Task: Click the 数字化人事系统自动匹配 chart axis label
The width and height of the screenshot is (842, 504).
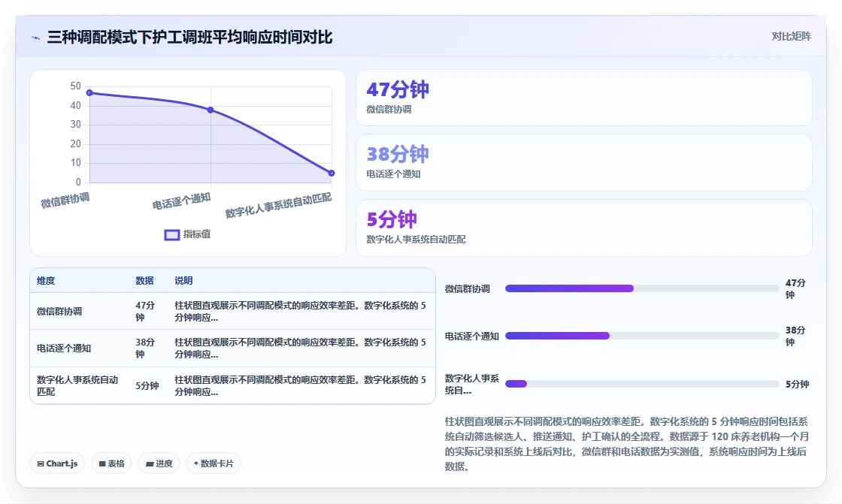Action: point(278,206)
